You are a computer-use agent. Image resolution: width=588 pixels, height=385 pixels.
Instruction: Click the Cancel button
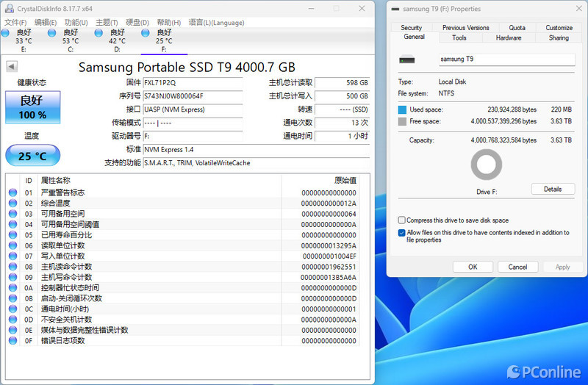point(517,267)
